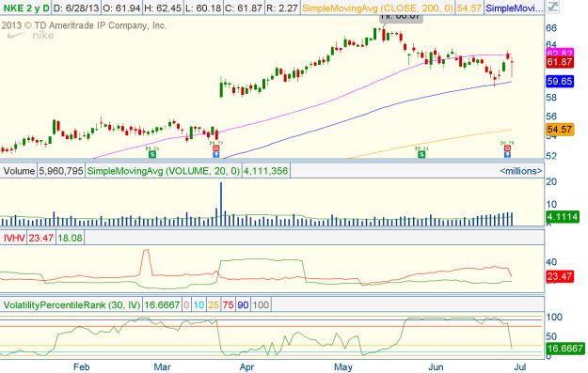Click the D: 6/28/13 date readout
The image size is (588, 373).
point(76,8)
